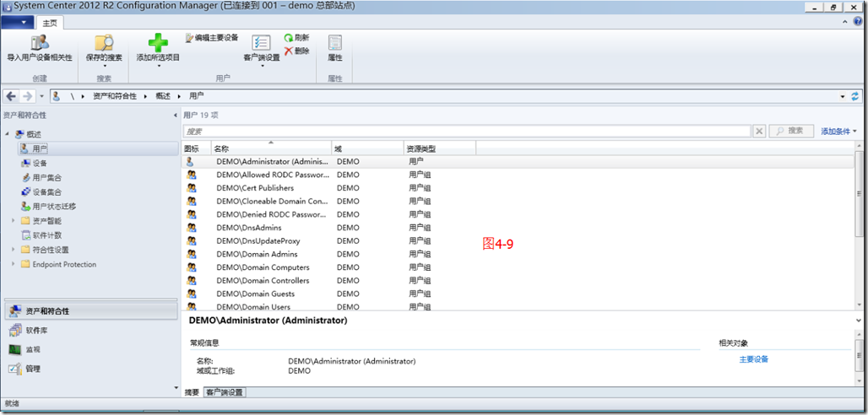Select the DEMO\Domain Guests row
The image size is (868, 415).
click(518, 294)
